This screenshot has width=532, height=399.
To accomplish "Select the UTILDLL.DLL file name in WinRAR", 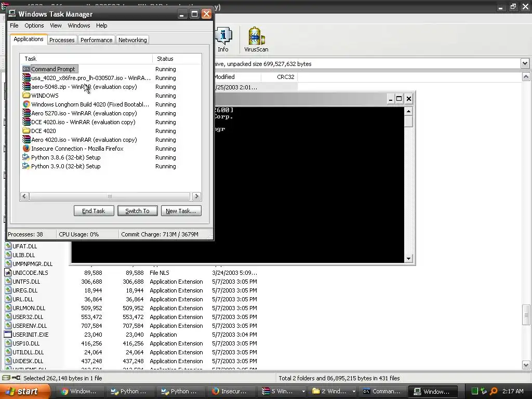I will pos(28,352).
